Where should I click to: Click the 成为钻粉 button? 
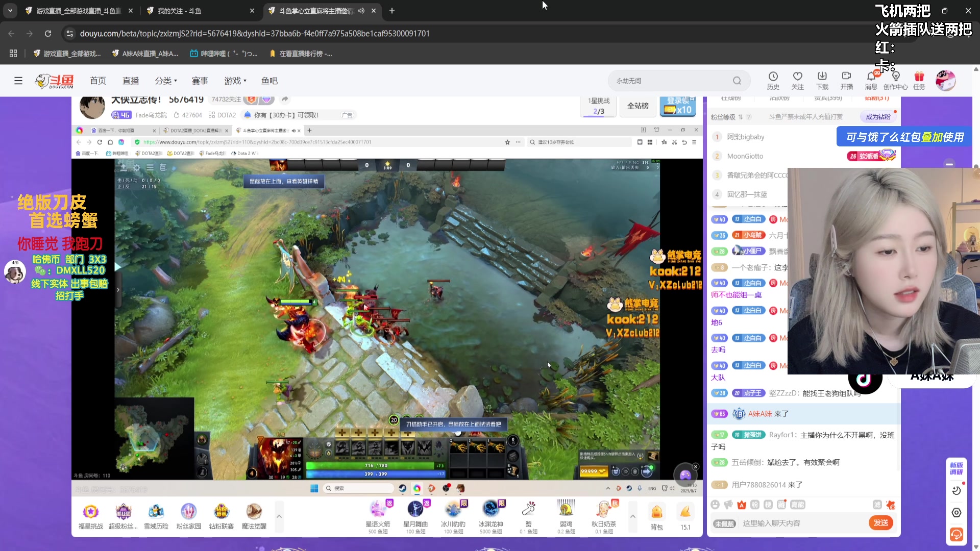[878, 117]
